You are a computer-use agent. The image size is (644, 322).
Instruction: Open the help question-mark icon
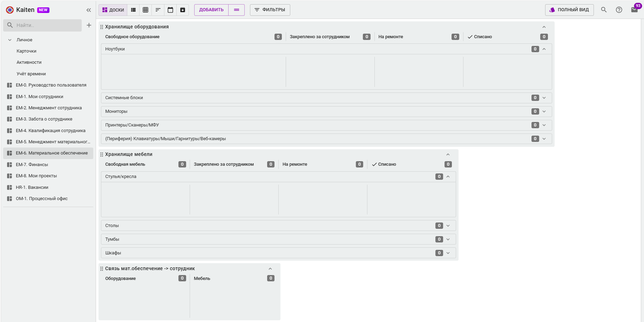[619, 10]
